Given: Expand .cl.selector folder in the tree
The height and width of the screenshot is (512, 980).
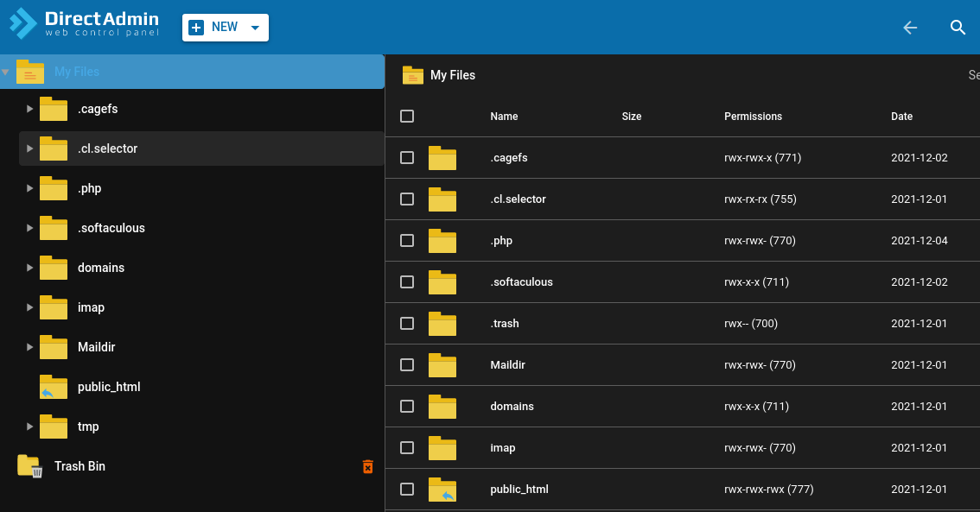Looking at the screenshot, I should pos(29,149).
